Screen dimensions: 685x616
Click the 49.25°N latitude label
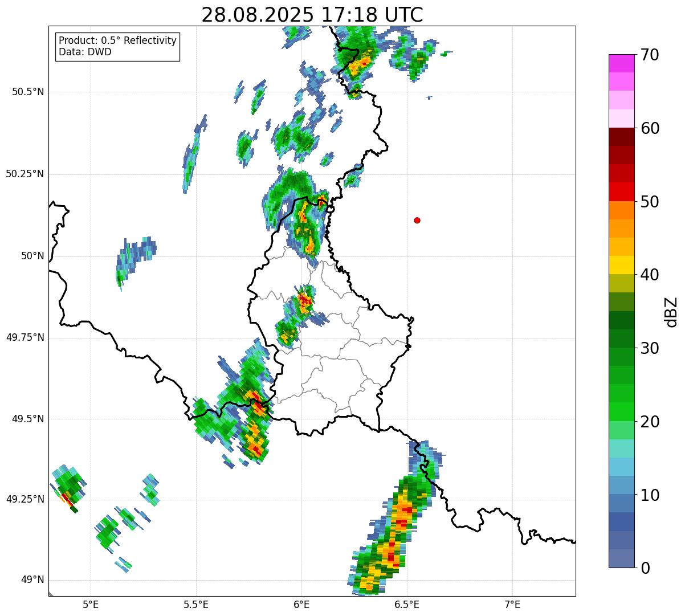(25, 499)
